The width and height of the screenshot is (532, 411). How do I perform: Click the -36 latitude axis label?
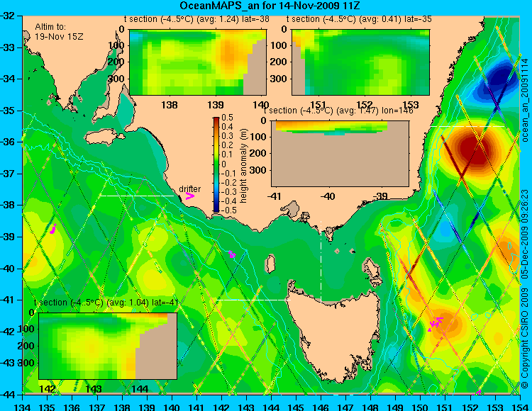pos(8,142)
